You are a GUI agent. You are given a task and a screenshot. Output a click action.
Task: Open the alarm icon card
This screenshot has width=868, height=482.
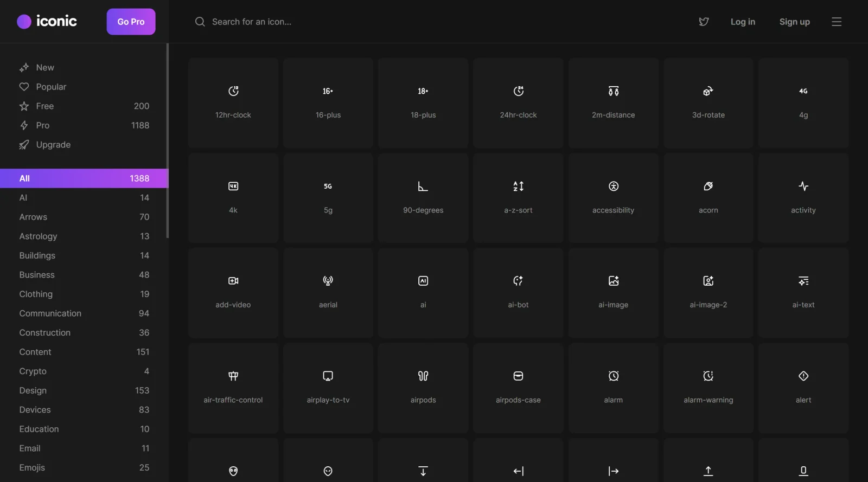[x=614, y=388]
